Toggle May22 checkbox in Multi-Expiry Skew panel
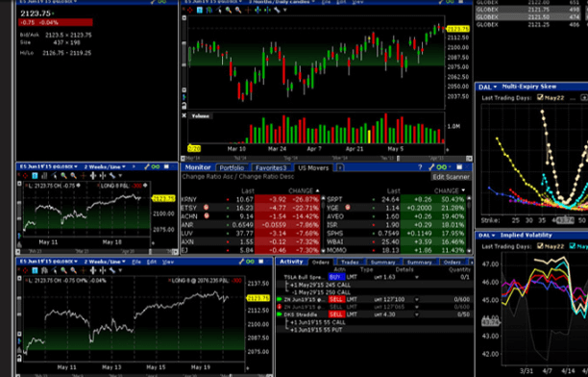The image size is (588, 377). [x=540, y=97]
